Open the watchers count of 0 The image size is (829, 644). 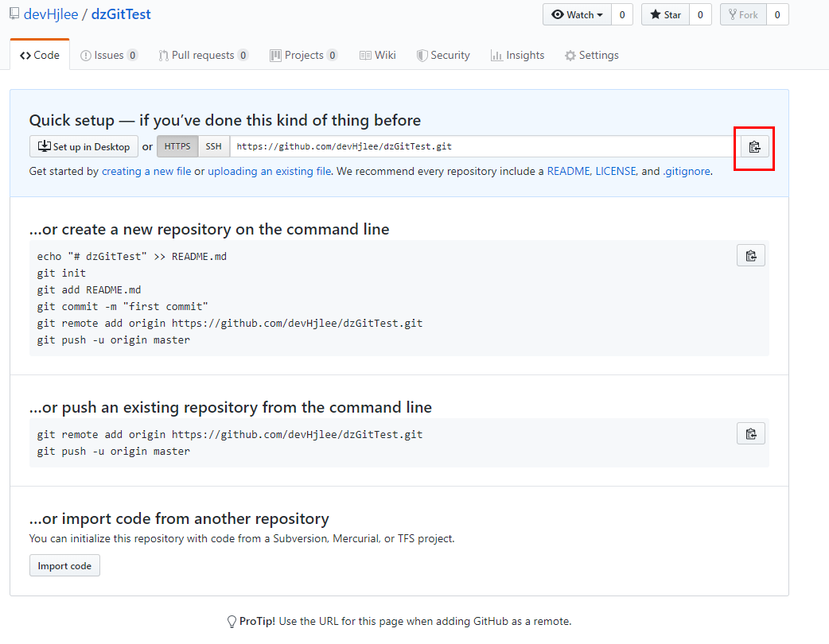[622, 15]
